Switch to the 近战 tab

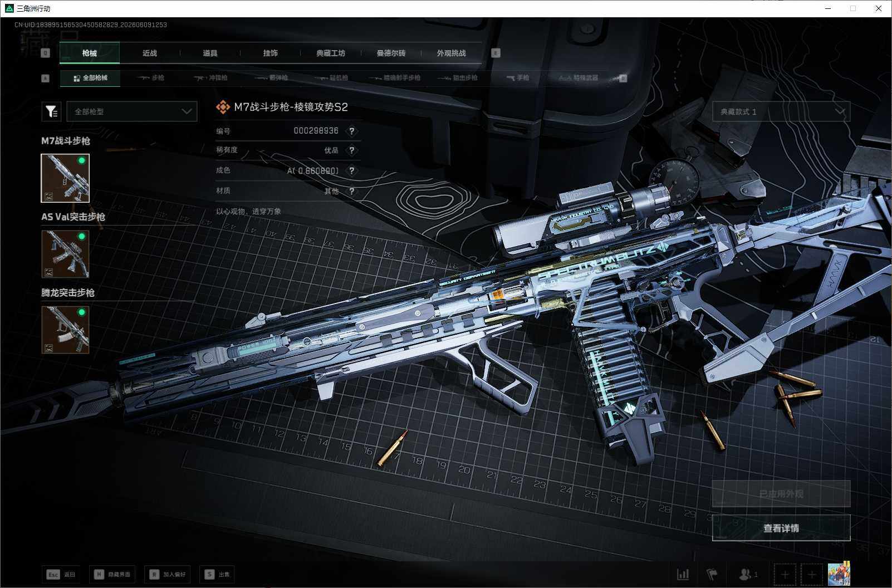[x=150, y=53]
